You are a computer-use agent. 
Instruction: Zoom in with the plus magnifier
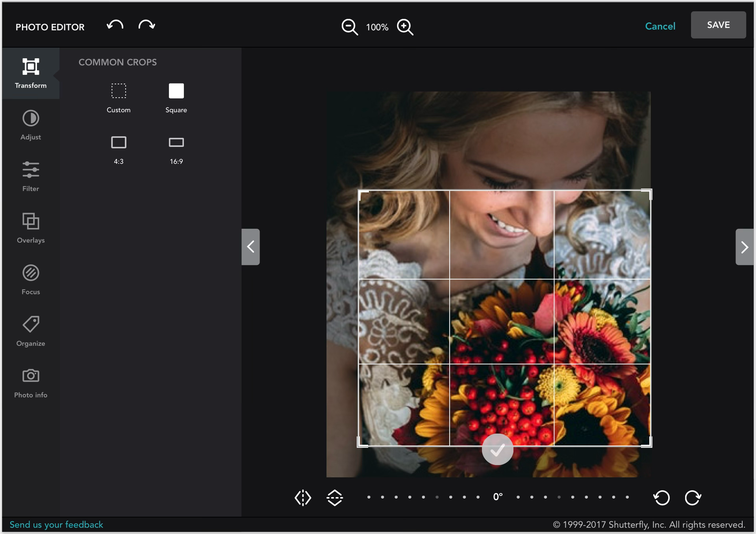coord(405,27)
